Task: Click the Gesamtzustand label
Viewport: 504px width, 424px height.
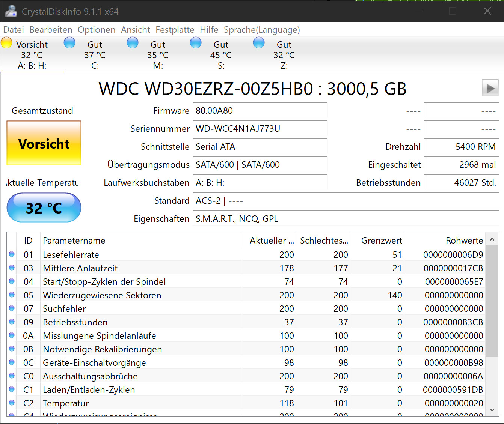Action: click(x=42, y=111)
